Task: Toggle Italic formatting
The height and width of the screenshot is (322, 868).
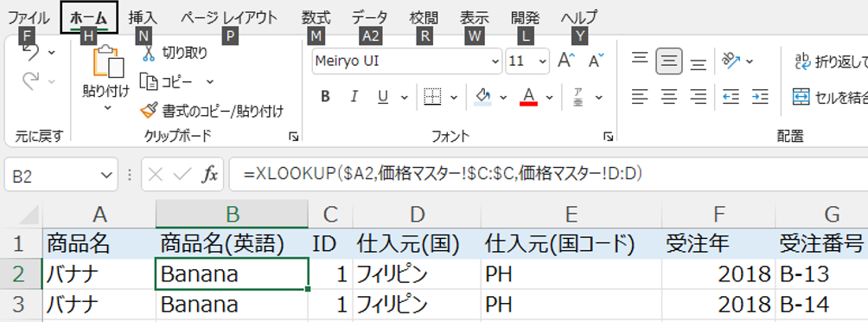Action: [x=354, y=97]
